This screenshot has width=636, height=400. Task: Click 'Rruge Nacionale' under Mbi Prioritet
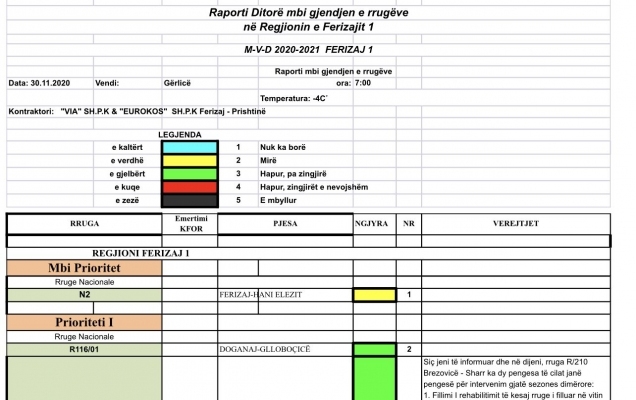coord(84,282)
